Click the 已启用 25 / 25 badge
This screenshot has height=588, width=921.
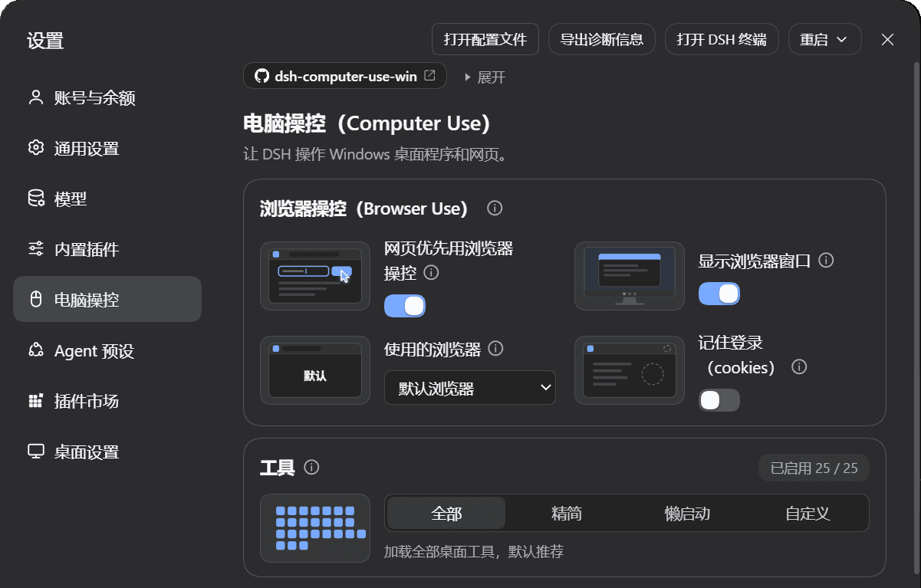point(814,468)
